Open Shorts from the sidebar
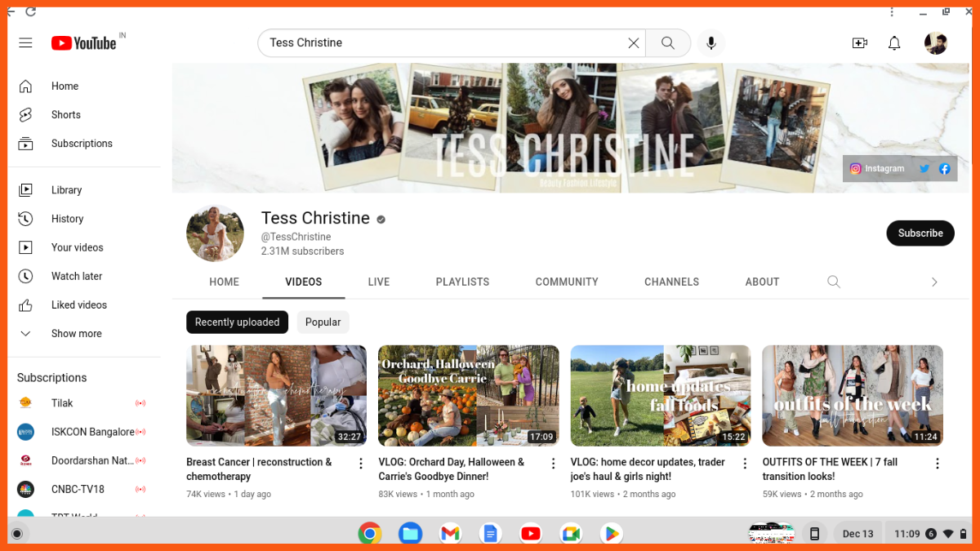The image size is (980, 551). coord(65,115)
